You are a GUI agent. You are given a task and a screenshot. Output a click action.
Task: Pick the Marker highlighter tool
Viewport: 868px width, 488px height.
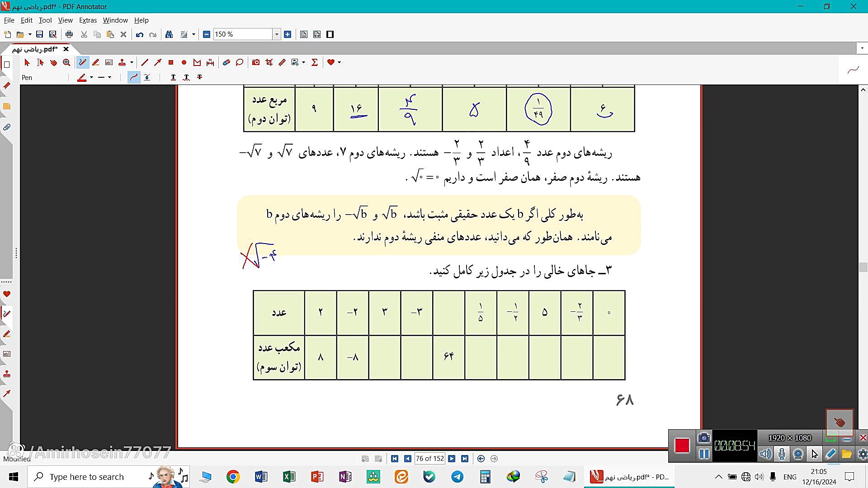96,62
